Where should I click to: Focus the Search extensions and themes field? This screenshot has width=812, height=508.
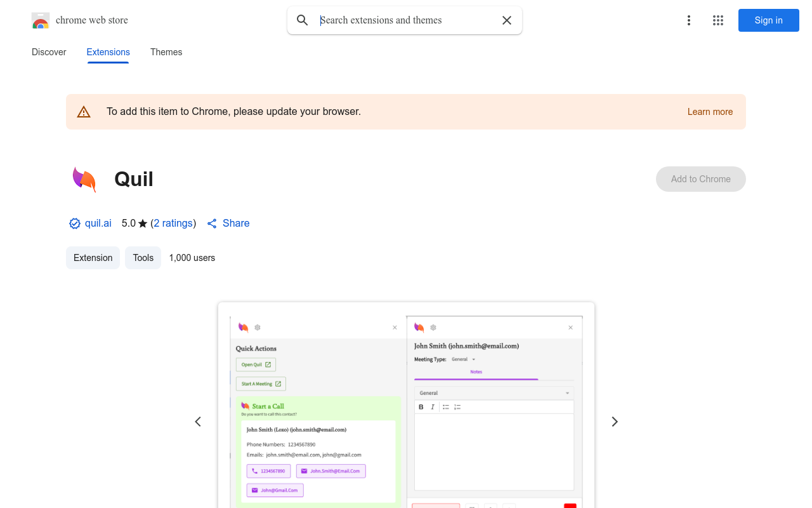[x=406, y=20]
